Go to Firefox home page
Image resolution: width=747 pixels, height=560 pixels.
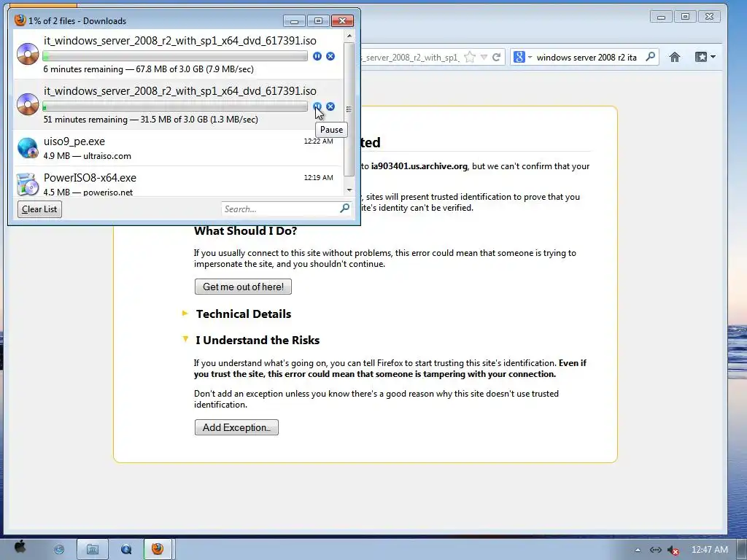675,57
